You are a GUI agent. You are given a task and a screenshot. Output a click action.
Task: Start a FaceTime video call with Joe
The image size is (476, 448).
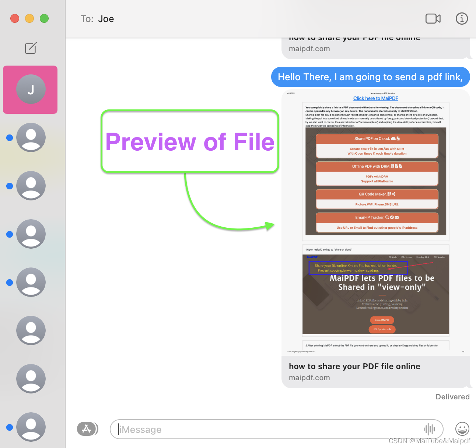(x=433, y=18)
